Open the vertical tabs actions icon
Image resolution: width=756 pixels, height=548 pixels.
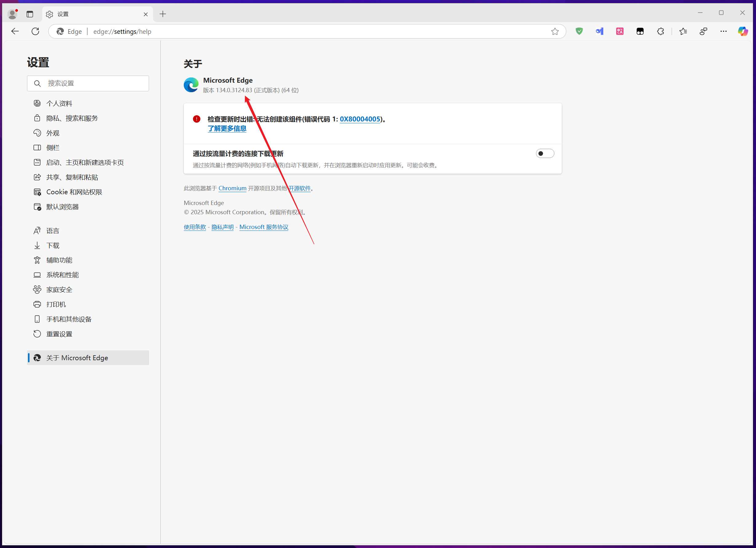pos(30,14)
